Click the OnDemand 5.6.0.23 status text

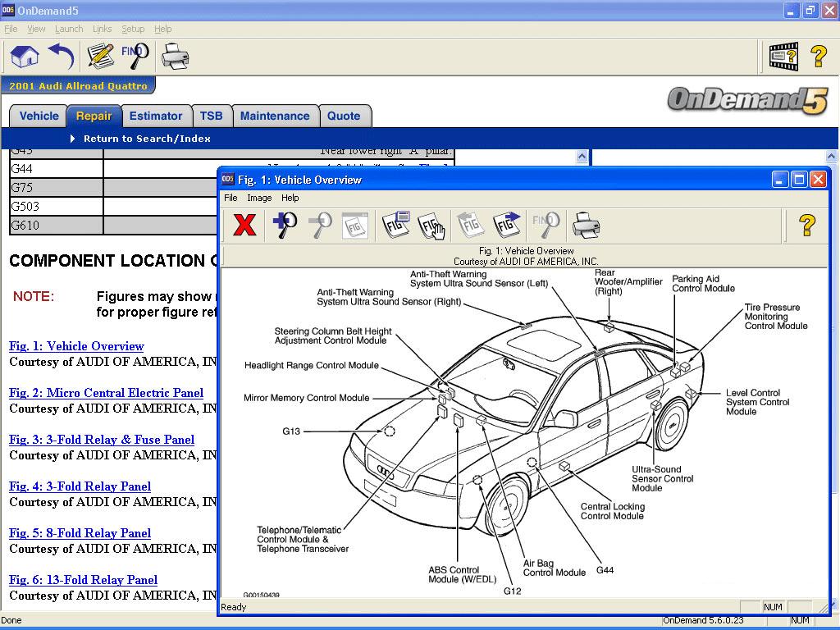point(703,620)
